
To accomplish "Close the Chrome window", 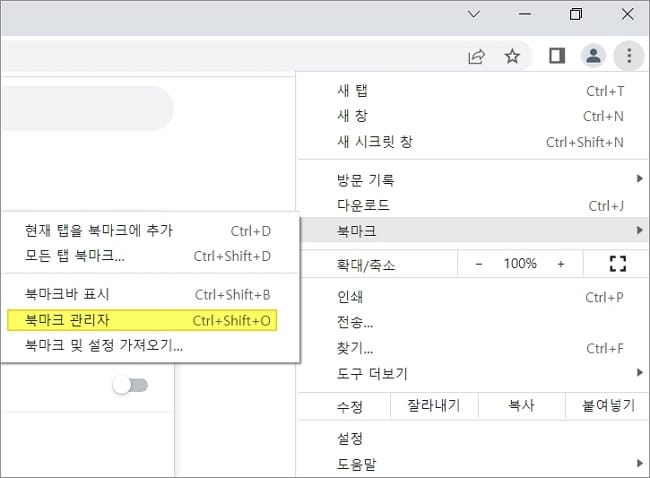I will pos(628,14).
